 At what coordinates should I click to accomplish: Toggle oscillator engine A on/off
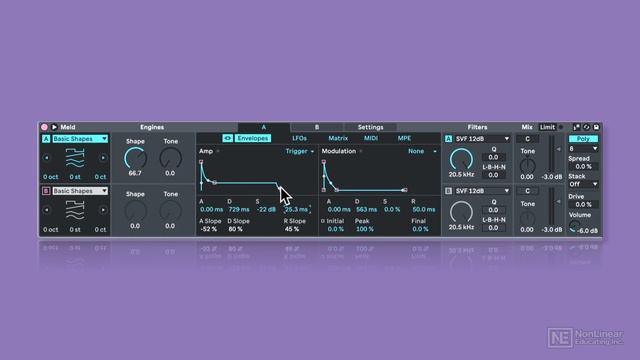(46, 139)
